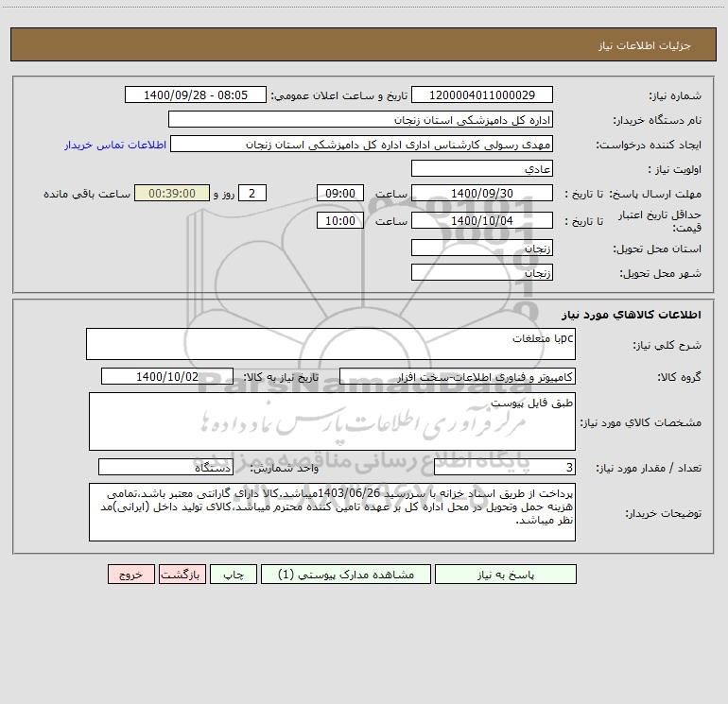The image size is (728, 704).
Task: Click remaining time countdown 00:39:00
Action: coord(172,193)
